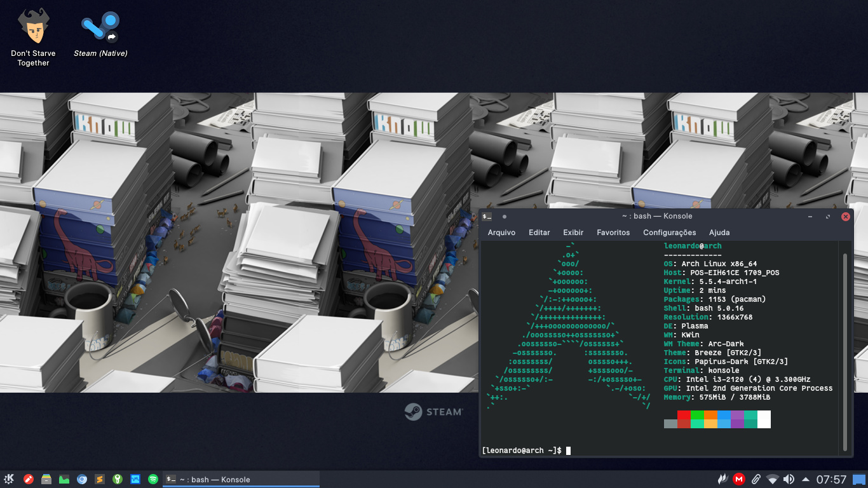Open the flame icon in system tray
Image resolution: width=868 pixels, height=488 pixels.
click(722, 479)
